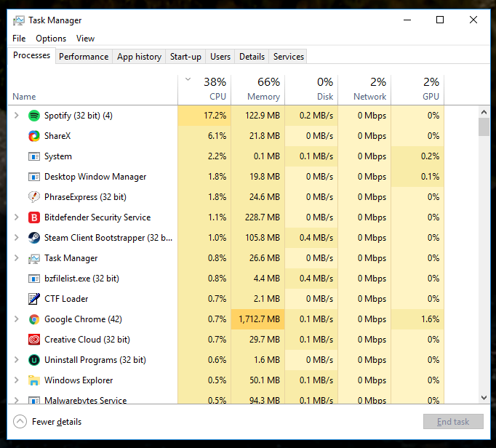Expand the Spotify process group
496x448 pixels.
[17, 116]
